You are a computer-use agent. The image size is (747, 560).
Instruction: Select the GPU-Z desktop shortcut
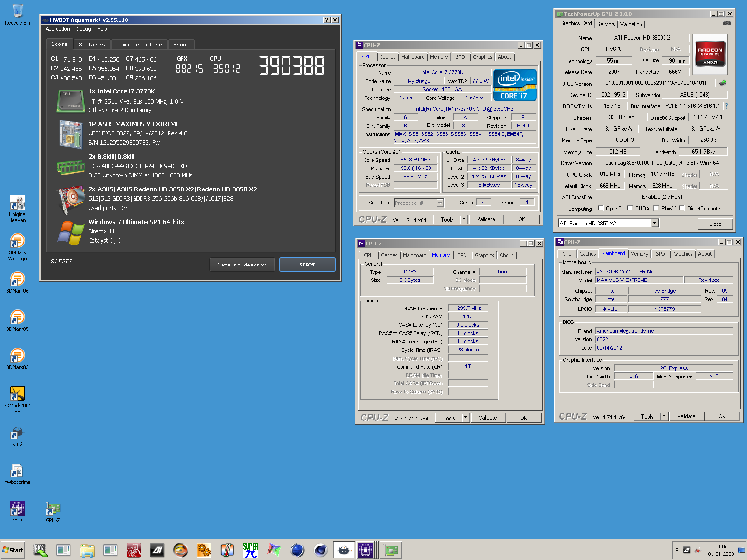point(53,512)
